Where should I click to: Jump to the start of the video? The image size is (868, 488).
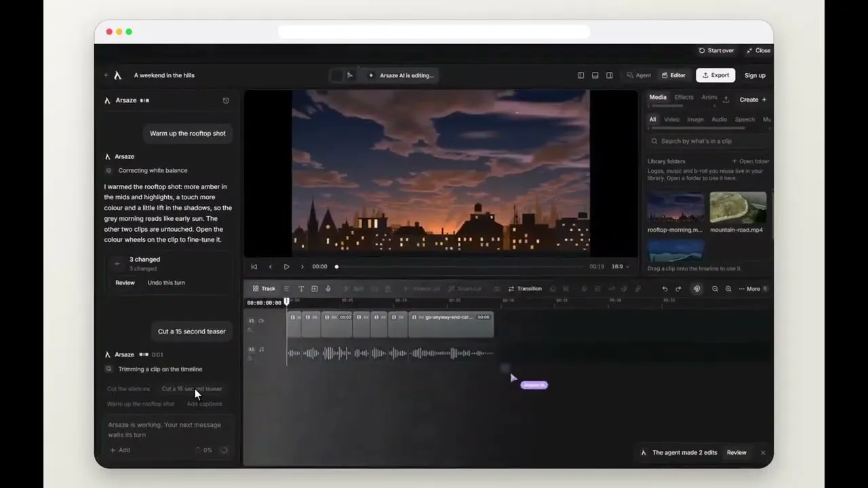click(x=254, y=267)
